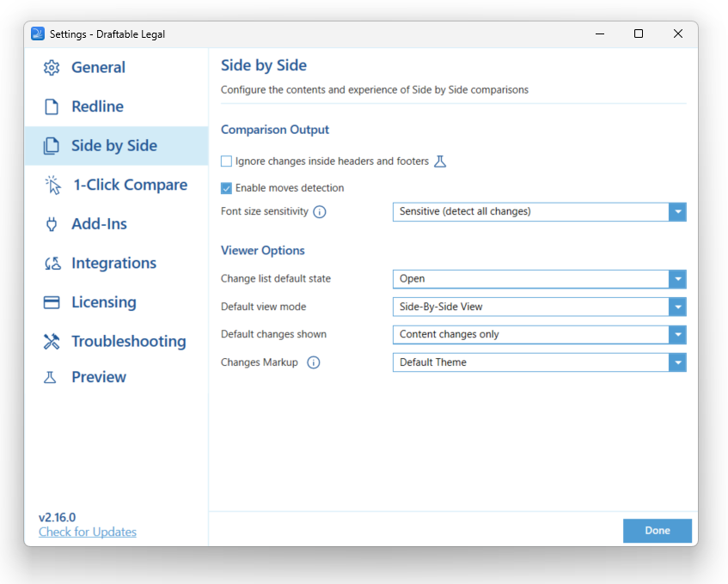Click the Side by Side page heading

264,65
